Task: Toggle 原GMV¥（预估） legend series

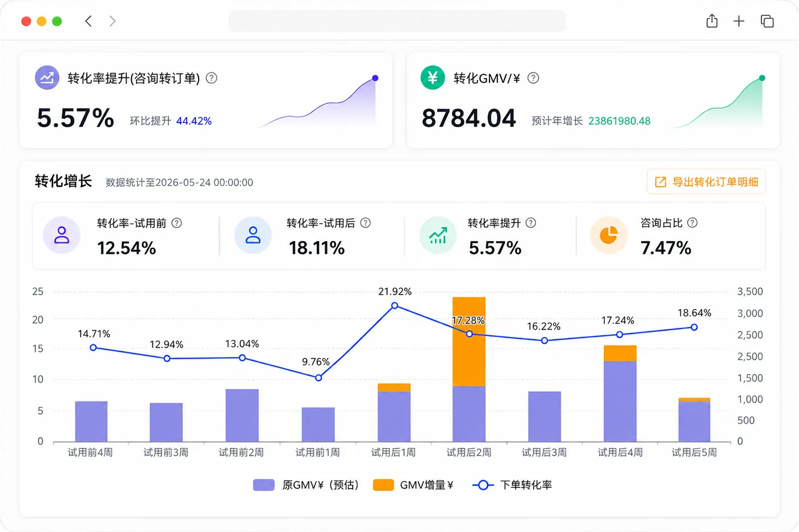Action: coord(306,485)
